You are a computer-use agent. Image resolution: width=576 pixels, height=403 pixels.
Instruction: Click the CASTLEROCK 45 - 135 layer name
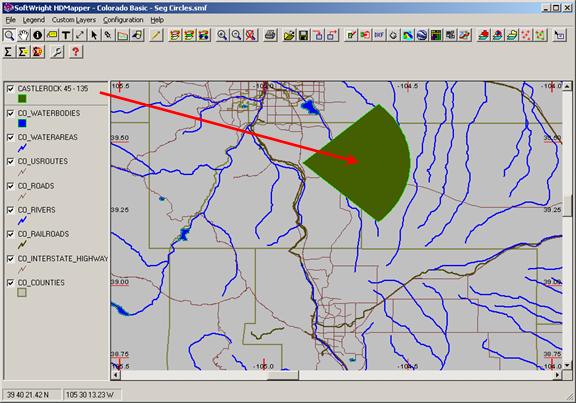coord(53,89)
